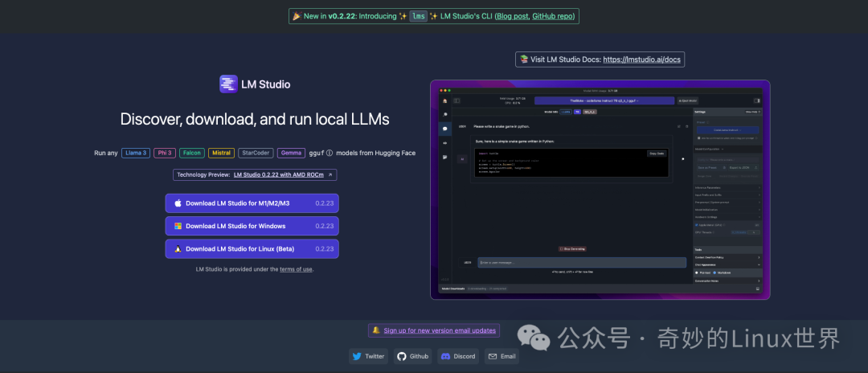Click the Phi 3 model tag
The image size is (868, 373).
coord(165,154)
